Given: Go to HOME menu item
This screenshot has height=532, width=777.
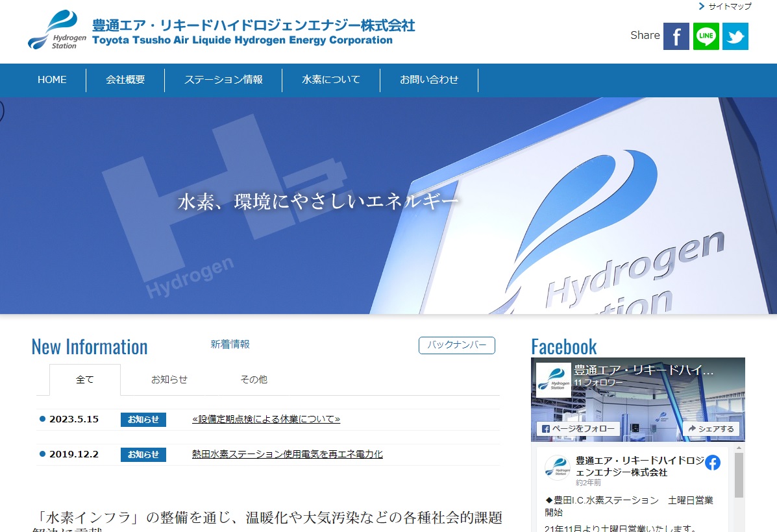Looking at the screenshot, I should coord(52,80).
